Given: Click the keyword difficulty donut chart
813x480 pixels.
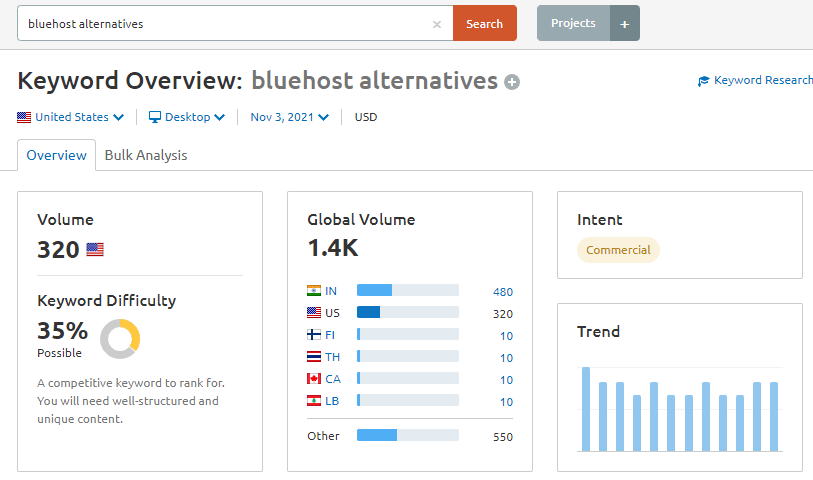Looking at the screenshot, I should pos(120,339).
